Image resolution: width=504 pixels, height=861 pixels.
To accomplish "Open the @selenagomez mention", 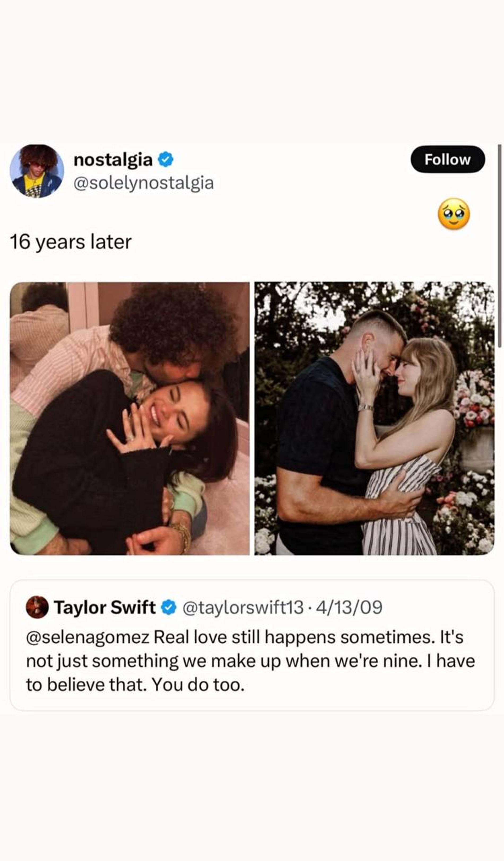I will pos(88,637).
